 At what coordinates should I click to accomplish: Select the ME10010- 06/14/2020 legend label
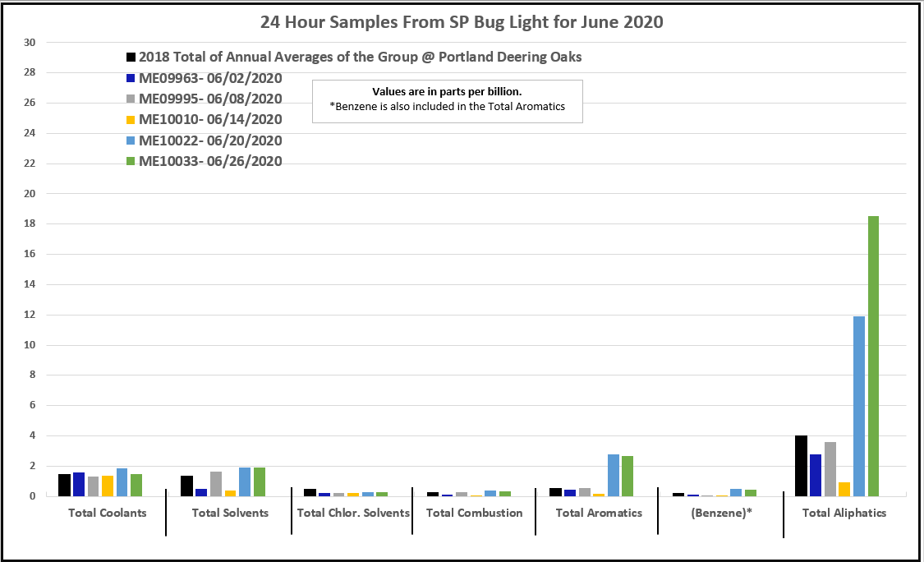point(210,120)
